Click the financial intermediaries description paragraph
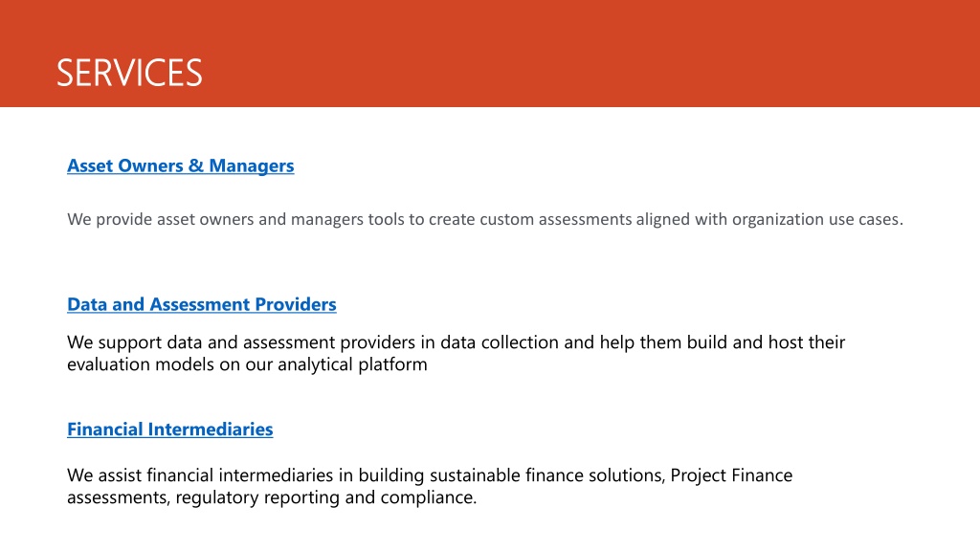The height and width of the screenshot is (551, 980). 430,486
